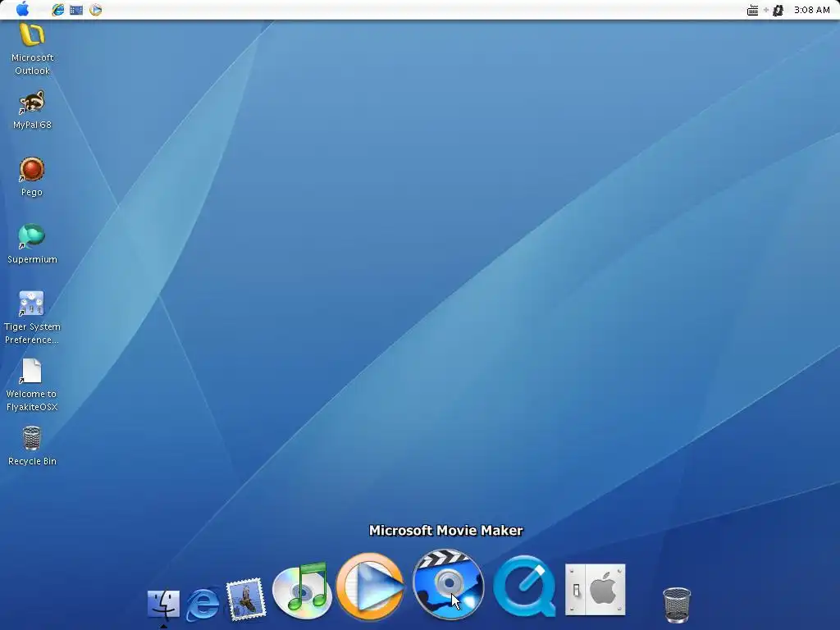Launch iTunes from the dock
840x630 pixels.
302,590
